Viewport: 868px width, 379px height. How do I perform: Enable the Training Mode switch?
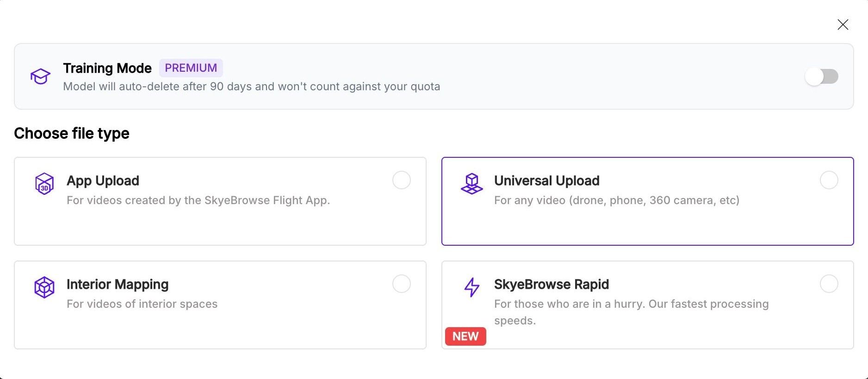[822, 76]
